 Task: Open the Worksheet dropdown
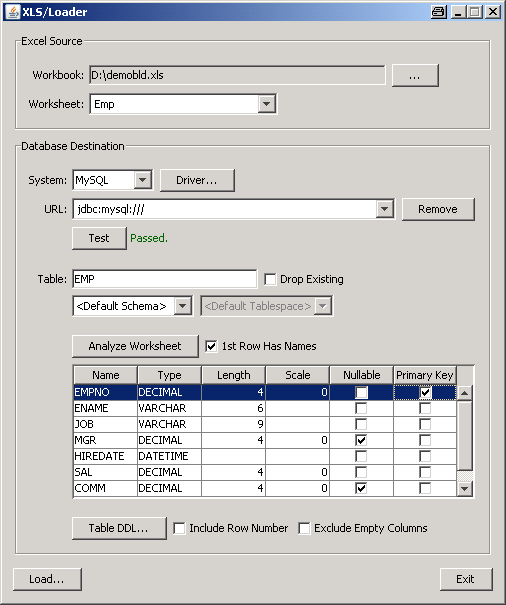tap(266, 104)
